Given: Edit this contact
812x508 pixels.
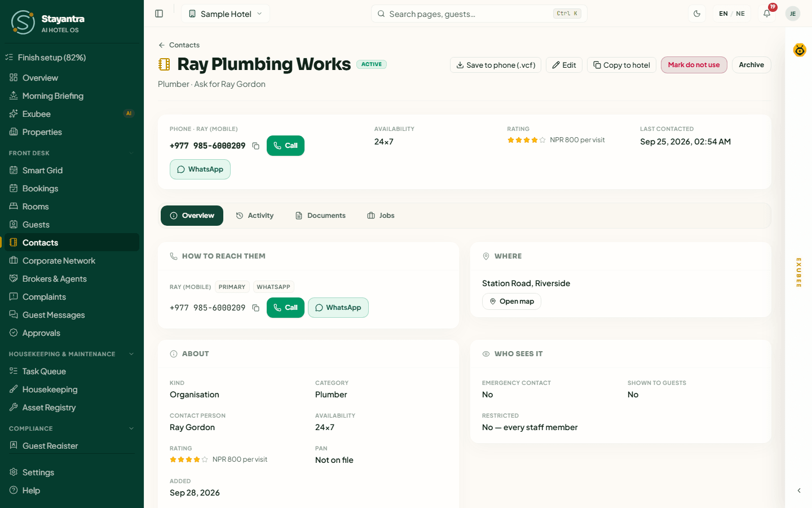Looking at the screenshot, I should [x=564, y=65].
